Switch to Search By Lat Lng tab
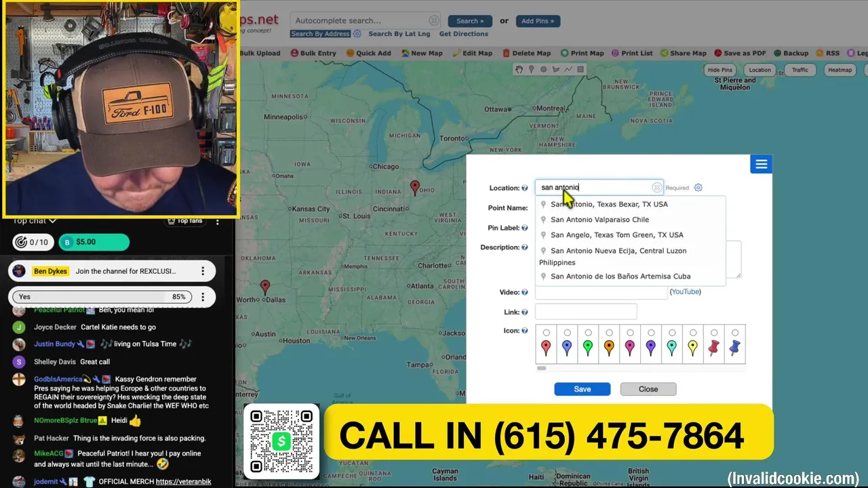Screen dimensions: 868x488 (399, 34)
